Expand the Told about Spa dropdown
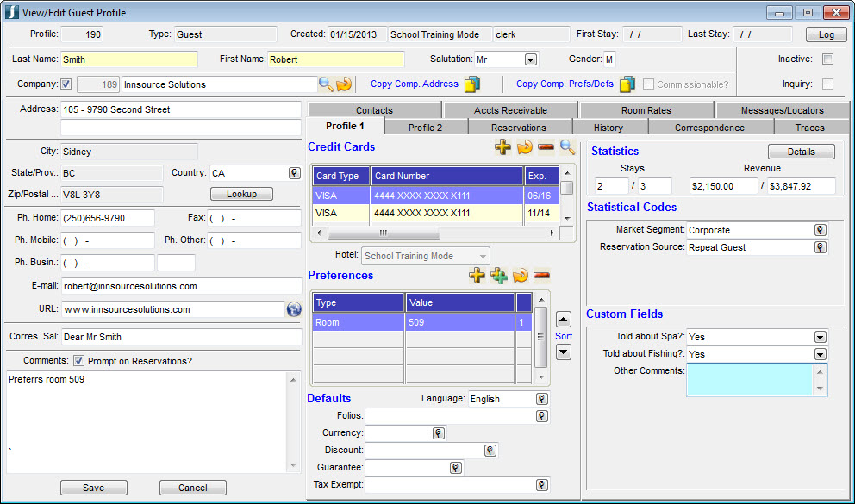Screen dimensions: 855x504 [x=821, y=337]
